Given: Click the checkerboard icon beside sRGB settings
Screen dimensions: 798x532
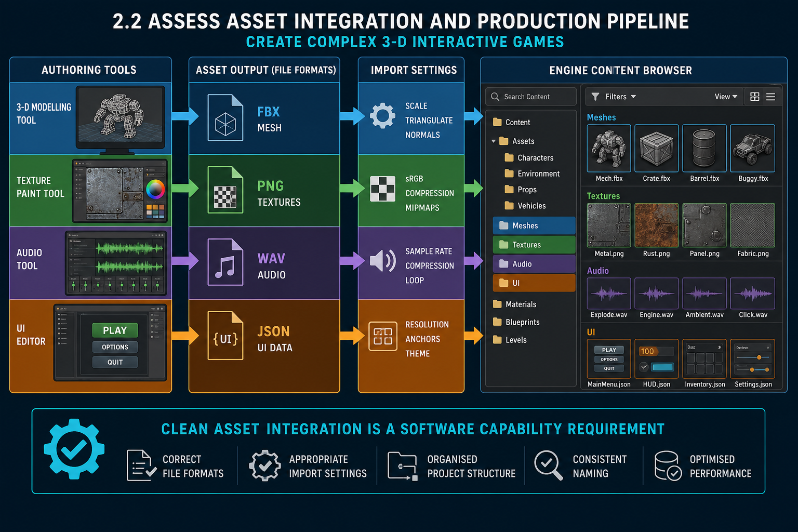Looking at the screenshot, I should (383, 189).
